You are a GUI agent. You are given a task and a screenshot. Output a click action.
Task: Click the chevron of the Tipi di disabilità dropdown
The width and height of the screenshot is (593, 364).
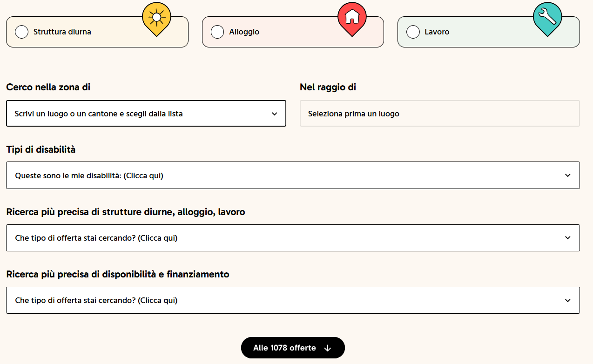pyautogui.click(x=567, y=175)
